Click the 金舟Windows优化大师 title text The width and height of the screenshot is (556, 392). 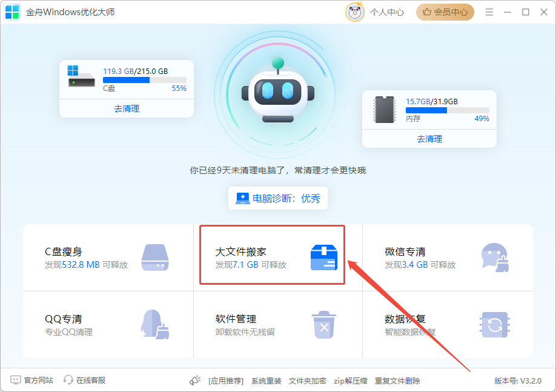(70, 12)
